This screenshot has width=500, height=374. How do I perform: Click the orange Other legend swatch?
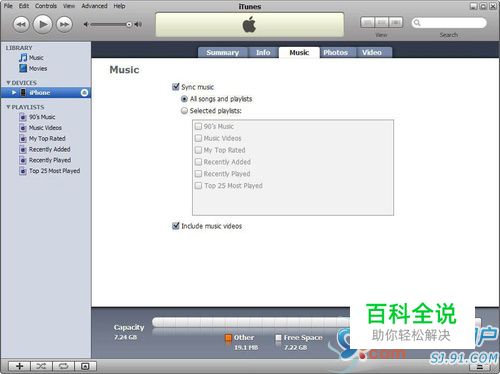(228, 338)
